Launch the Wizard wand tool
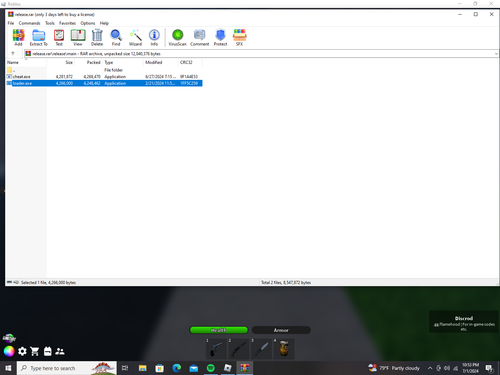 point(135,37)
